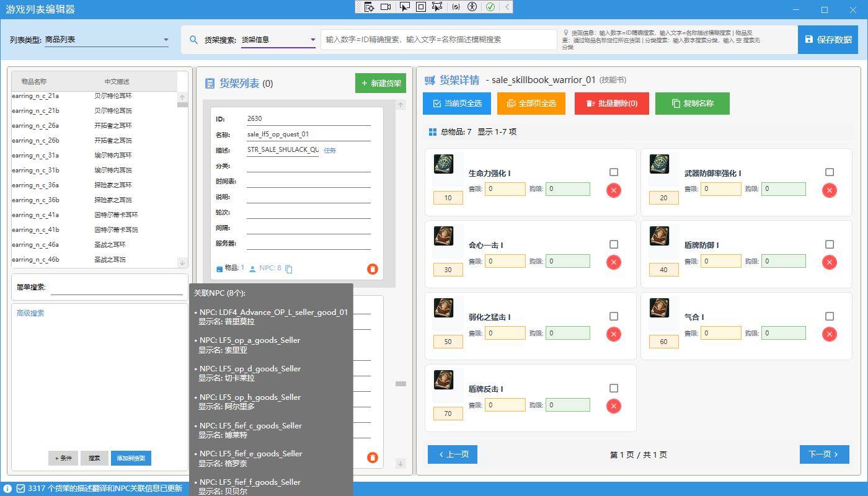868x496 pixels.
Task: Check the box next to 武器防御率强化 I
Action: pyautogui.click(x=830, y=172)
